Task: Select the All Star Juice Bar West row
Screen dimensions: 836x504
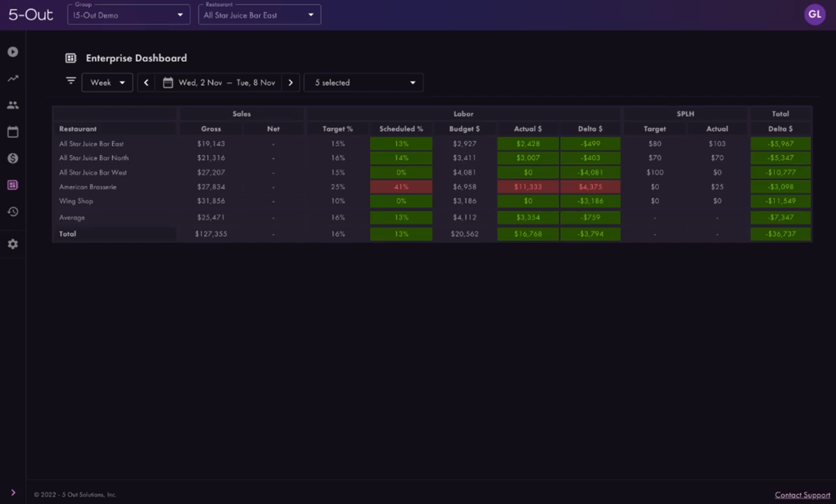Action: 432,173
